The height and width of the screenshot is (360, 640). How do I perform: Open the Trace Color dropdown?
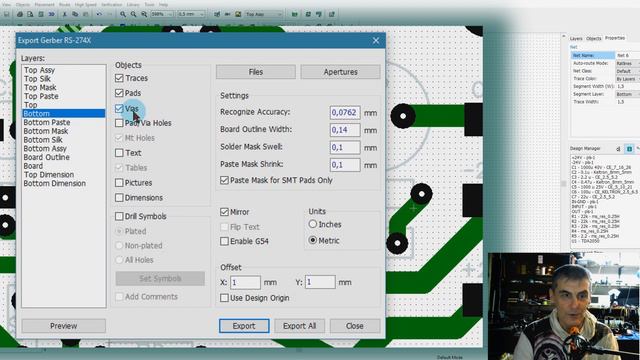[628, 79]
